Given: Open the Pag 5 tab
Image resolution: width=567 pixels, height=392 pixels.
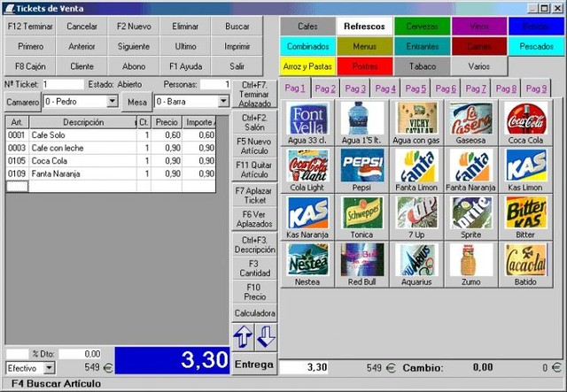Looking at the screenshot, I should (416, 88).
